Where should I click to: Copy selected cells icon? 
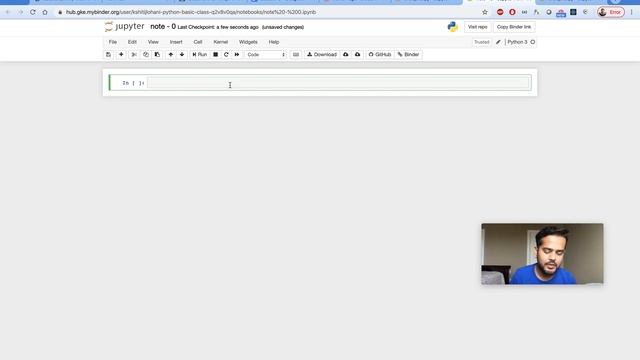click(x=146, y=54)
